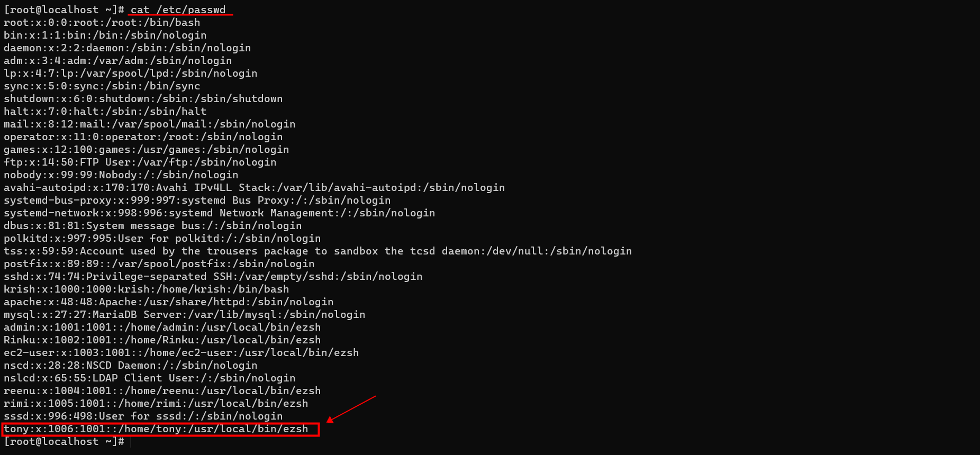Click the ec2-user entry line
The image size is (980, 455).
pyautogui.click(x=182, y=353)
